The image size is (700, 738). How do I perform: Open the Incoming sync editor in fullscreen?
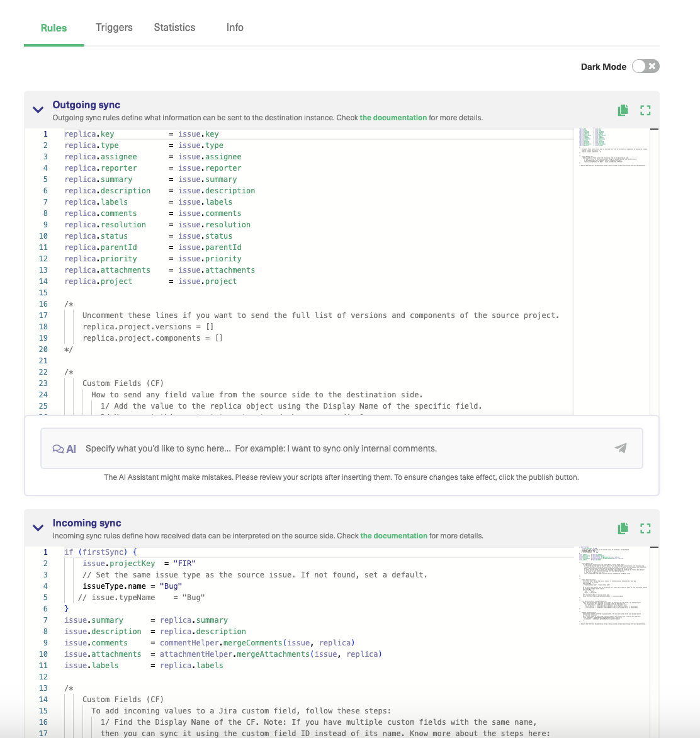click(645, 528)
